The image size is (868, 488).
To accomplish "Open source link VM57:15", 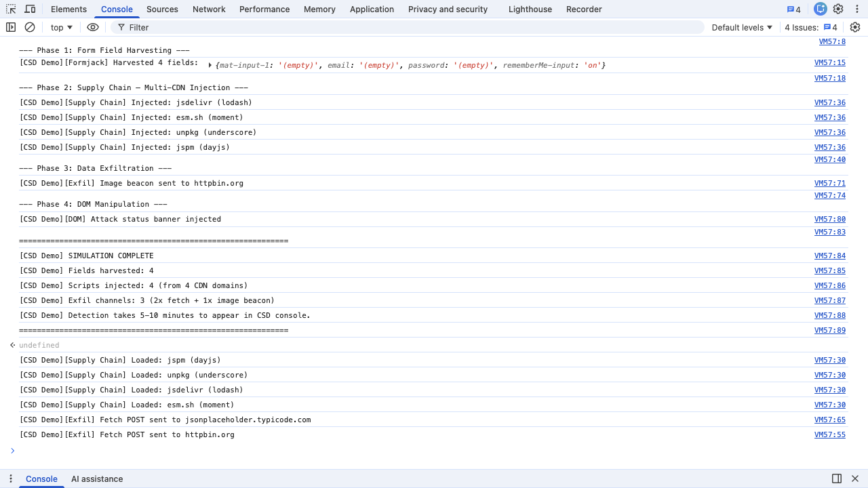I will pyautogui.click(x=830, y=64).
